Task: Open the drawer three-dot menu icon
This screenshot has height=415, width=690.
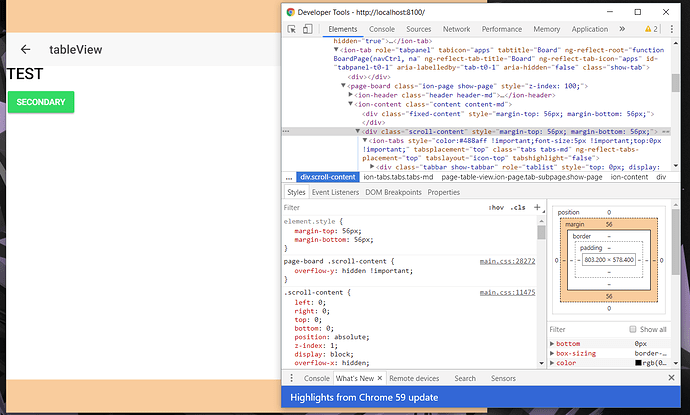Action: (x=292, y=379)
